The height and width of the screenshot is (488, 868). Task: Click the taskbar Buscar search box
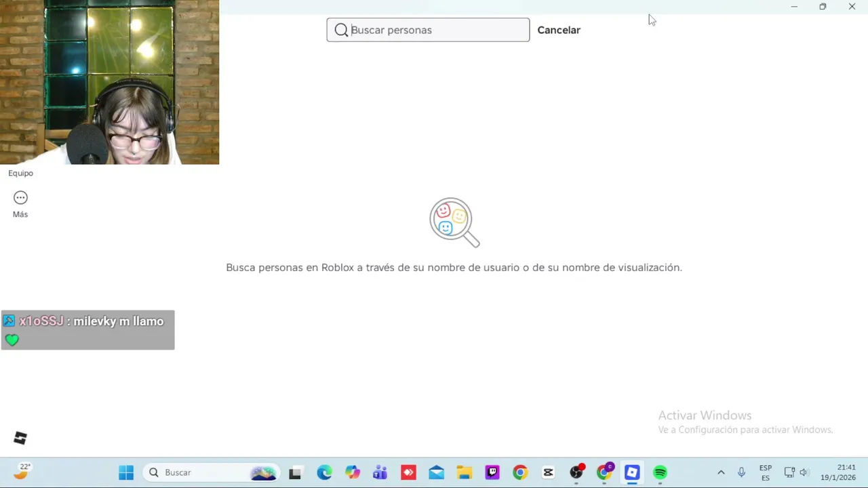[212, 472]
